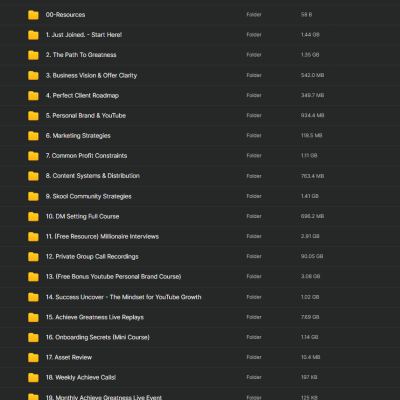
Task: Select folder icon for Skool Community Strategies
Action: 33,196
